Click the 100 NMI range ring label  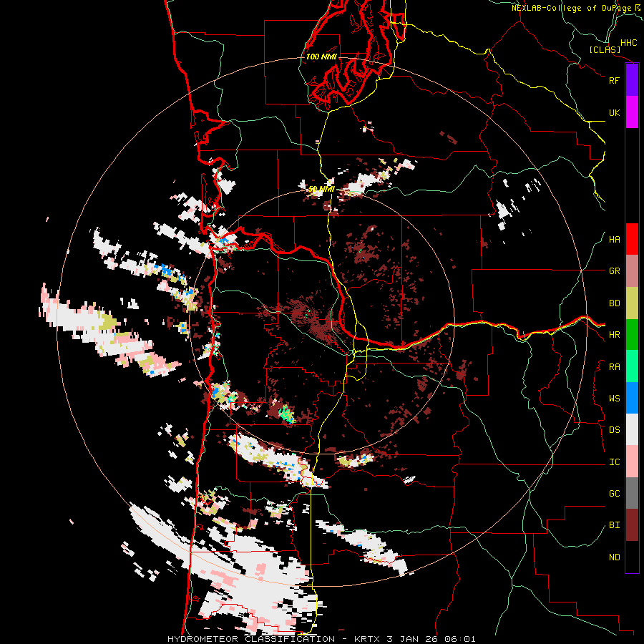(x=321, y=57)
